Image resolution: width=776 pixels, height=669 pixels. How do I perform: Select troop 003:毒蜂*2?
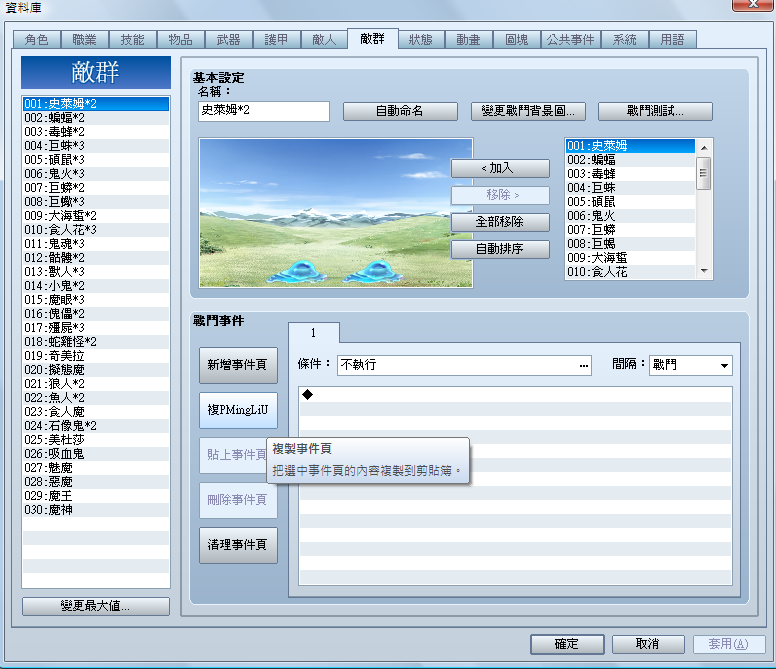pos(96,132)
